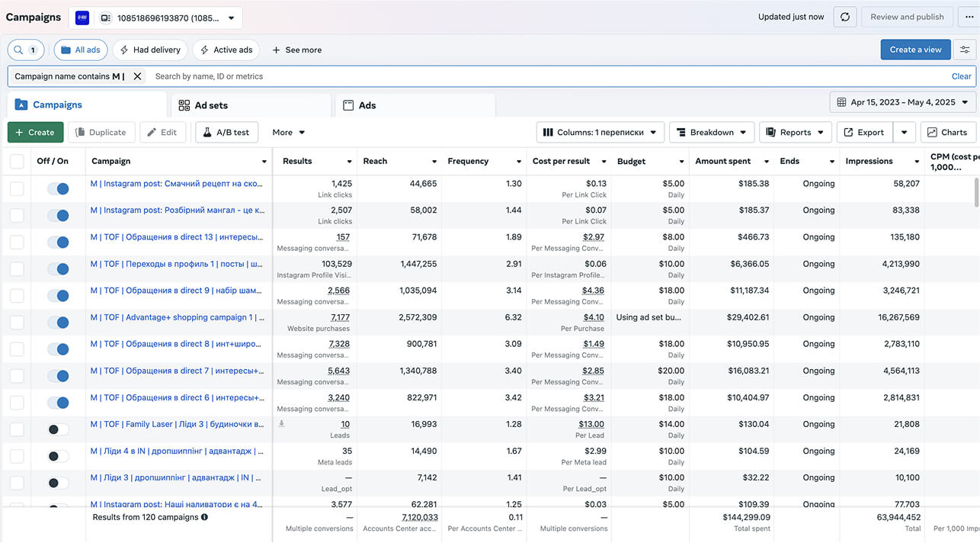Tick the select-all campaigns header checkbox
This screenshot has height=543, width=980.
[17, 161]
